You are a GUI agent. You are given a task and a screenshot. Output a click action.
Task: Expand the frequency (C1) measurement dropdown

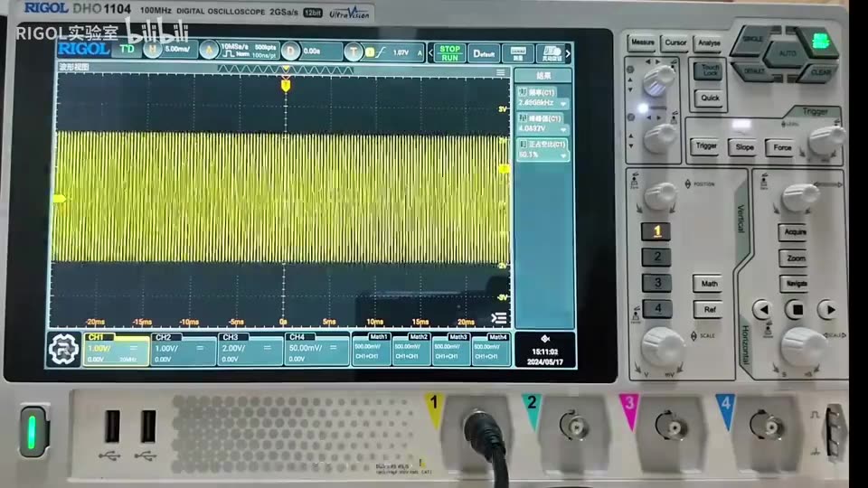click(563, 103)
